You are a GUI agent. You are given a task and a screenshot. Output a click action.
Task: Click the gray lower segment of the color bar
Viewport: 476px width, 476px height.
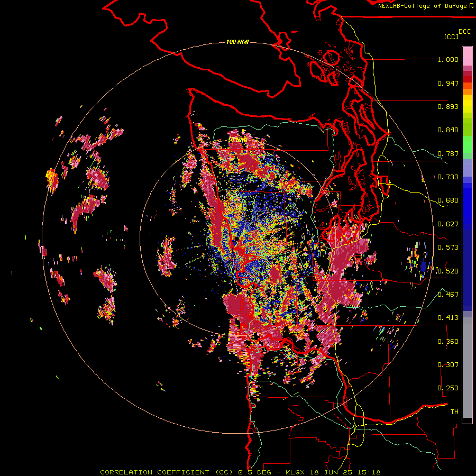pos(467,368)
